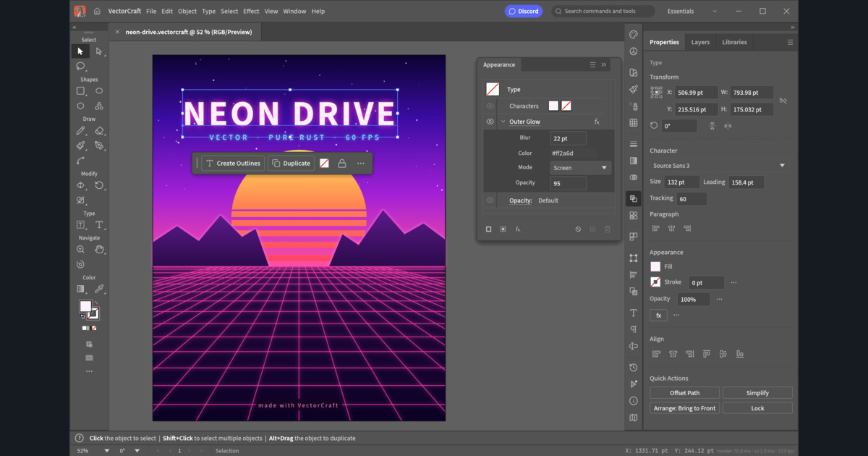868x456 pixels.
Task: Open the home screen icon
Action: tap(97, 12)
